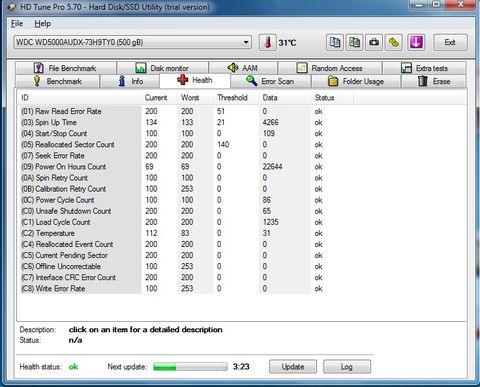Switch to the File Benchmark tab

tap(66, 68)
